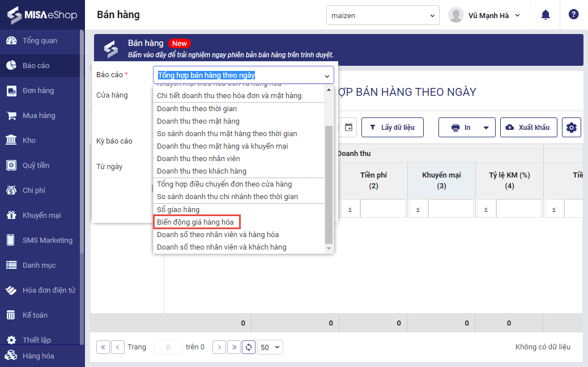Expand the In print options arrow

click(486, 128)
